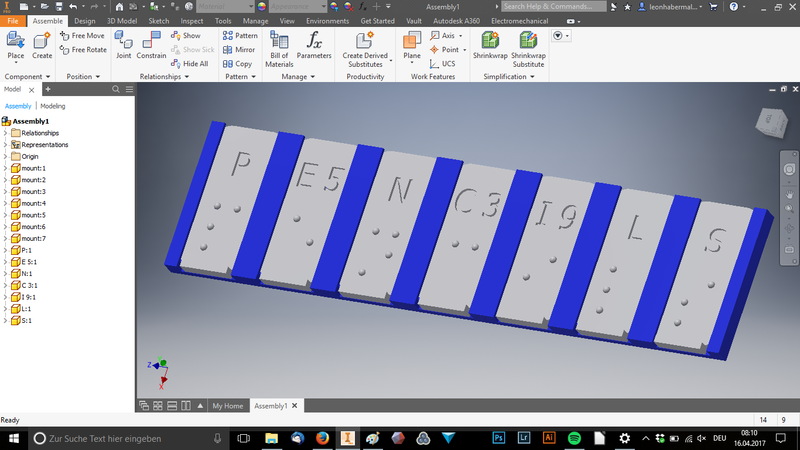The image size is (800, 450).
Task: Open the Bill of Materials
Action: point(279,48)
